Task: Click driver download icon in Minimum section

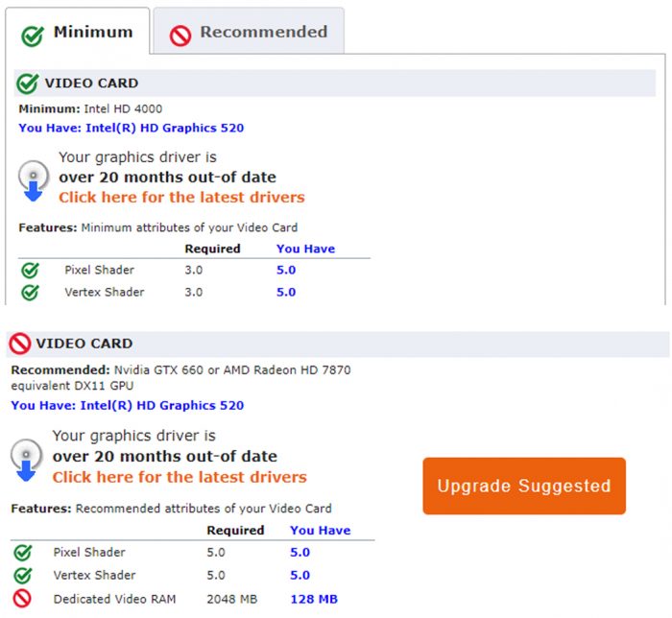Action: pos(34,180)
